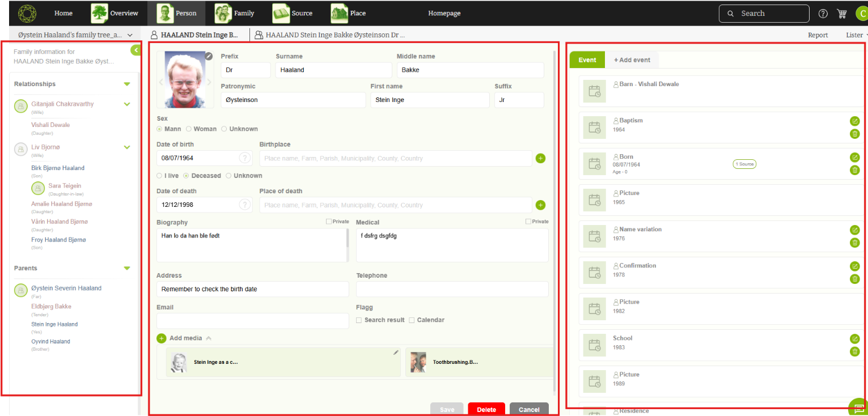Screen dimensions: 868x416
Task: Check the Private box for Biography
Action: coord(329,222)
